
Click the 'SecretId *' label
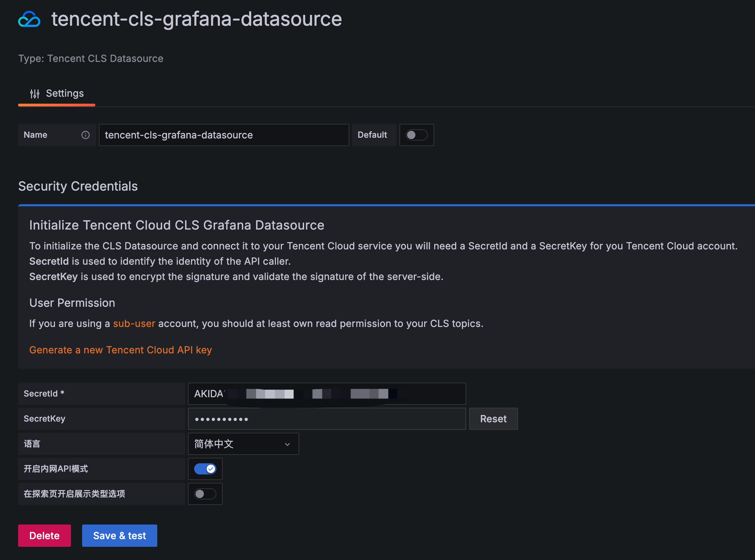point(44,394)
